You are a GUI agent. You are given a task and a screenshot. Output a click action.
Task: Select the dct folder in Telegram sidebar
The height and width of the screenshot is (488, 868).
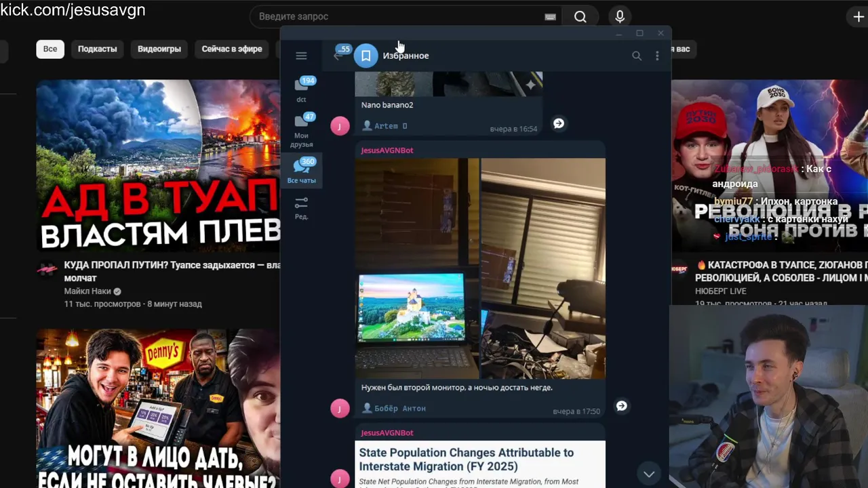coord(301,89)
